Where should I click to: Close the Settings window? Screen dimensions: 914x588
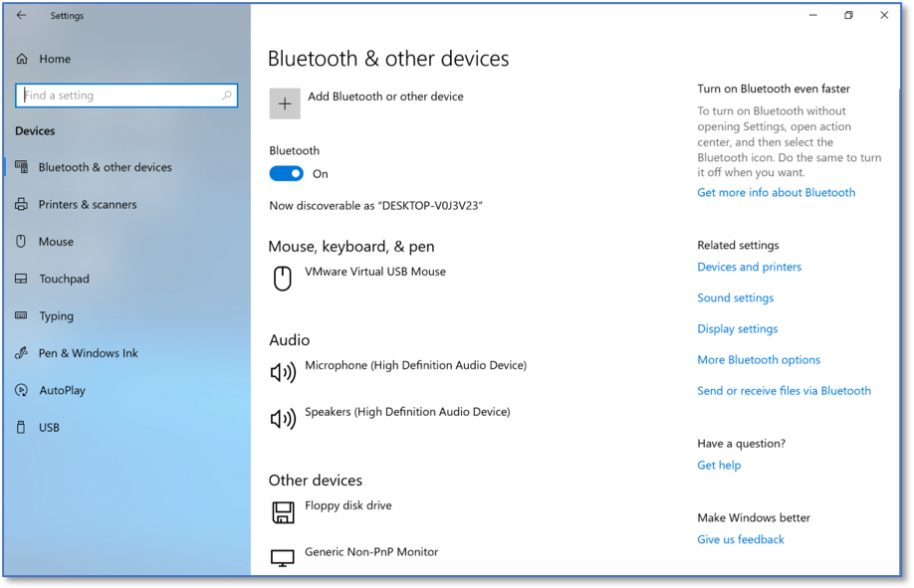coord(884,15)
